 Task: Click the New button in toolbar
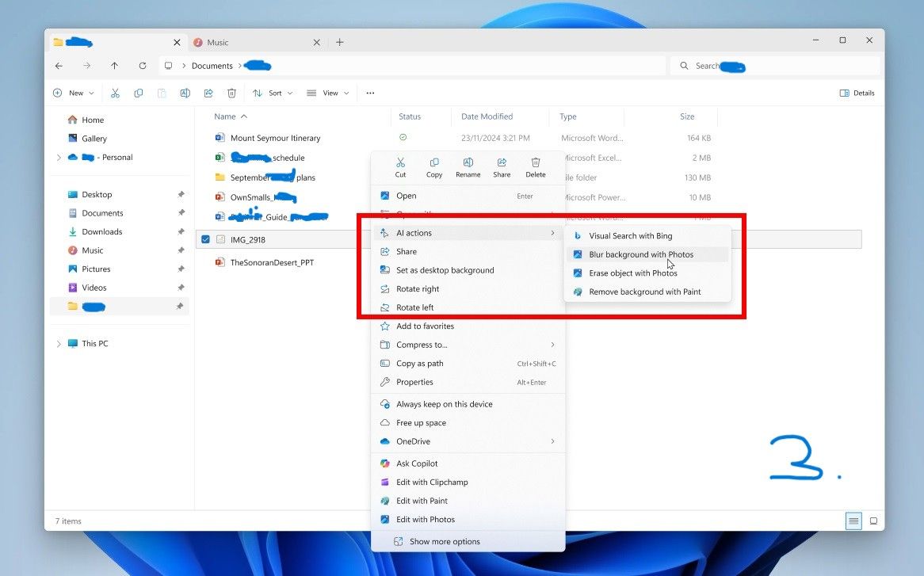click(x=74, y=93)
